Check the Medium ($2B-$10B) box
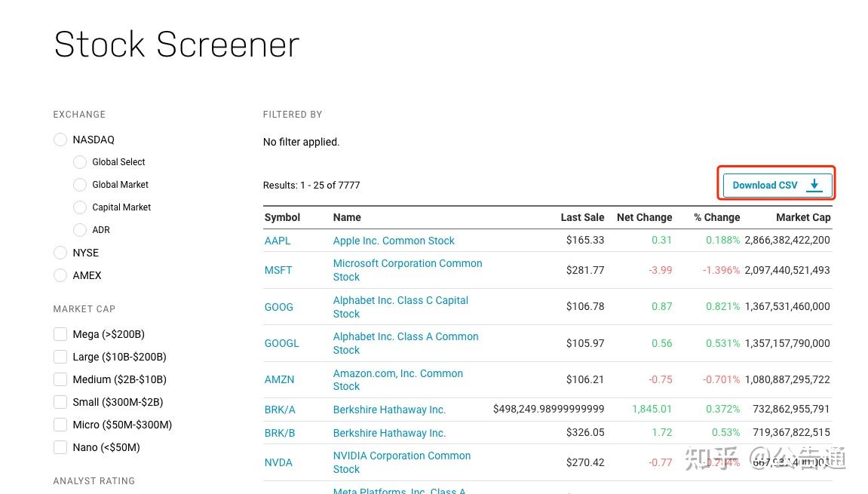 pyautogui.click(x=60, y=379)
